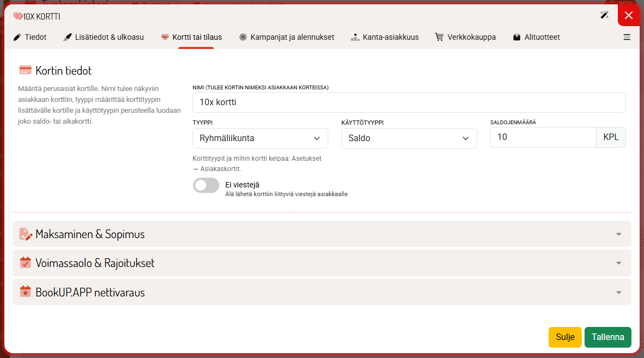Switch to the Verkkokauppa tab
This screenshot has height=358, width=644.
point(465,38)
